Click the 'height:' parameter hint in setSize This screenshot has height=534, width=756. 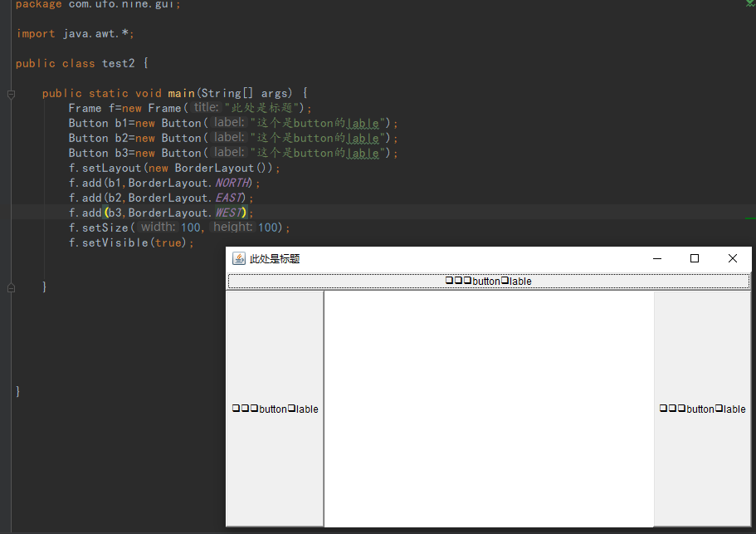click(x=233, y=228)
